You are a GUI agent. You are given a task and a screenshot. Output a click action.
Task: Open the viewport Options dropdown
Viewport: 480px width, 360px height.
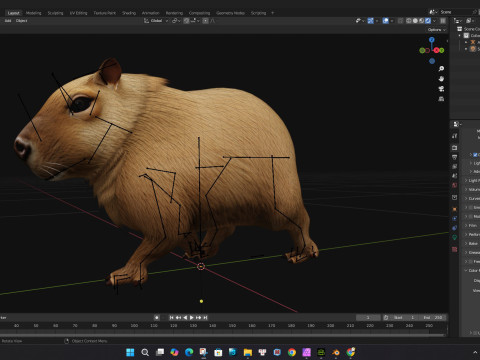pyautogui.click(x=437, y=30)
